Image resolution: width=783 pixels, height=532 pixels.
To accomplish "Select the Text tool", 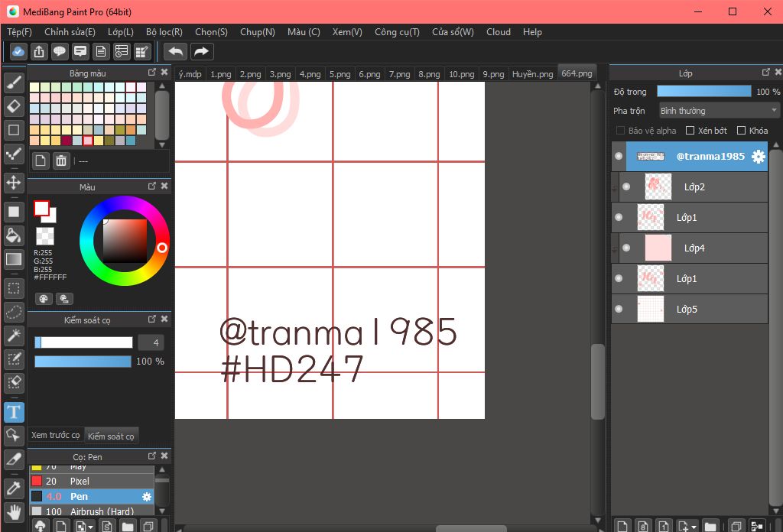I will point(14,412).
